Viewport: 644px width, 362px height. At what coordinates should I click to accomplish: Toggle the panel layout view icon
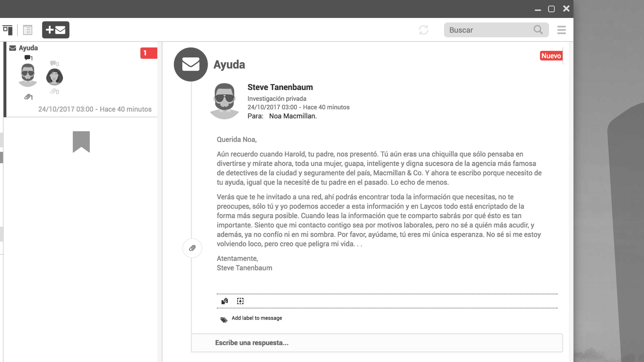coord(8,30)
